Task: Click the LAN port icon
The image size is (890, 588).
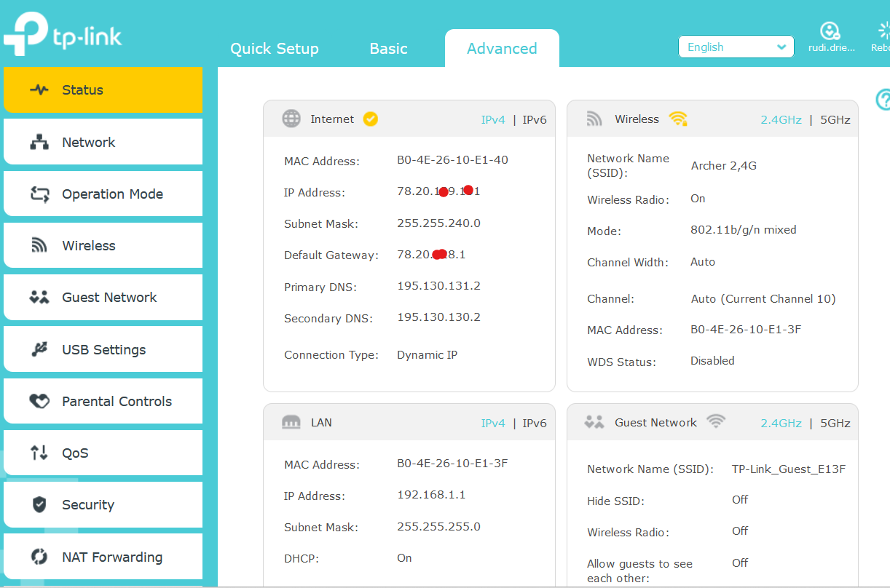Action: click(x=291, y=422)
